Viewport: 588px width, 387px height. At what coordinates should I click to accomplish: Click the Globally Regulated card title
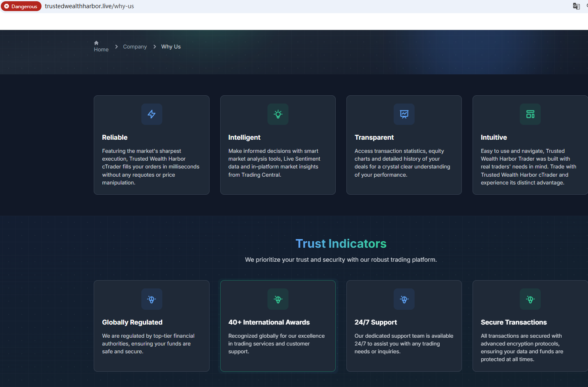pyautogui.click(x=132, y=322)
